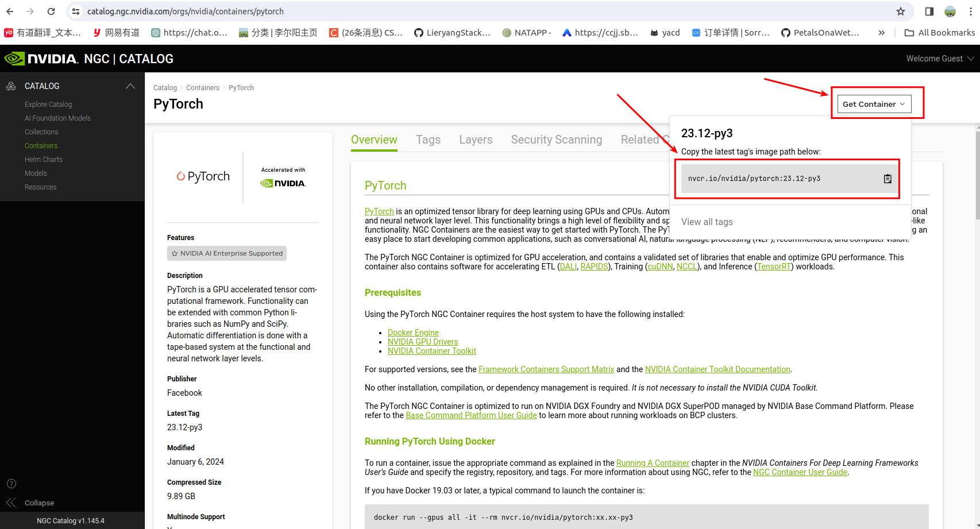The height and width of the screenshot is (529, 980).
Task: Open the NATAPP bookmark
Action: point(527,33)
